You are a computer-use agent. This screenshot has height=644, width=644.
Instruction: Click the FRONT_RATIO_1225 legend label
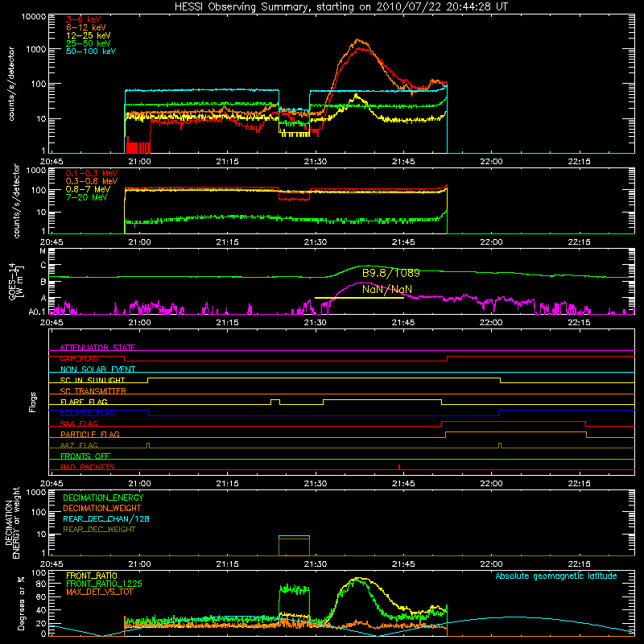[104, 584]
